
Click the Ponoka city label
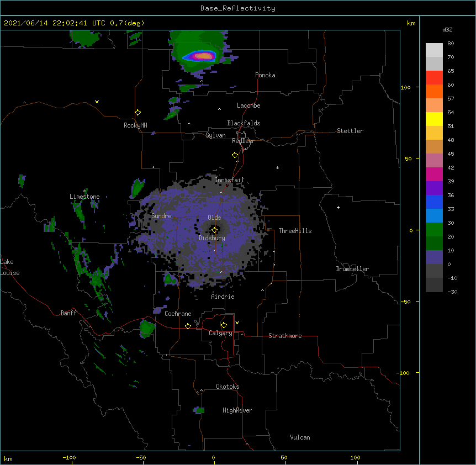265,75
